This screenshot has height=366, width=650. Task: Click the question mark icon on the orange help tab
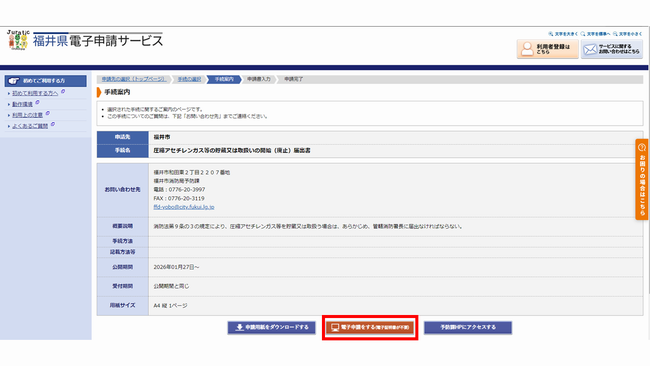coord(642,147)
